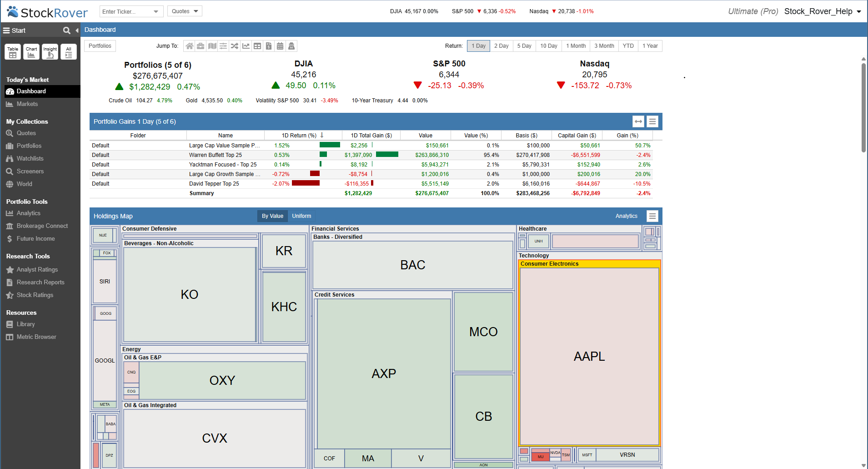Jump to the spy figure section icon
Image resolution: width=868 pixels, height=469 pixels.
(291, 46)
